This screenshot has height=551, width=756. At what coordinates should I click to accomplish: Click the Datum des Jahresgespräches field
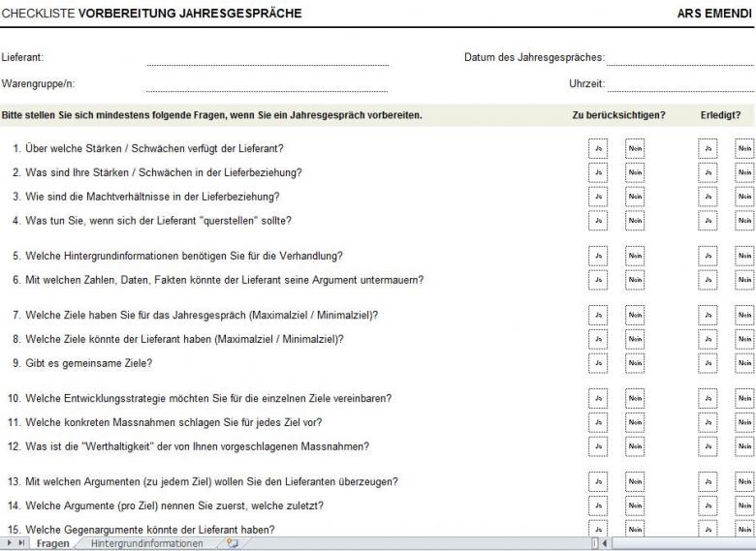(678, 58)
